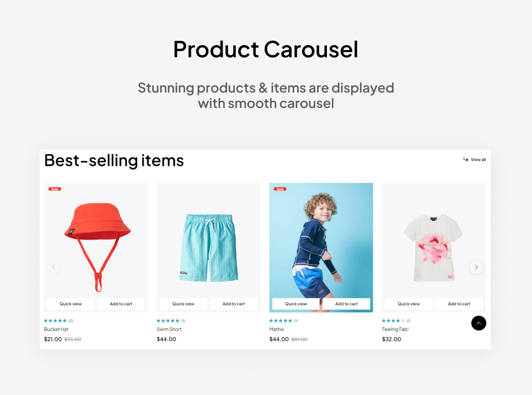The image size is (532, 395).
Task: Click the red bucket hat image
Action: click(98, 246)
